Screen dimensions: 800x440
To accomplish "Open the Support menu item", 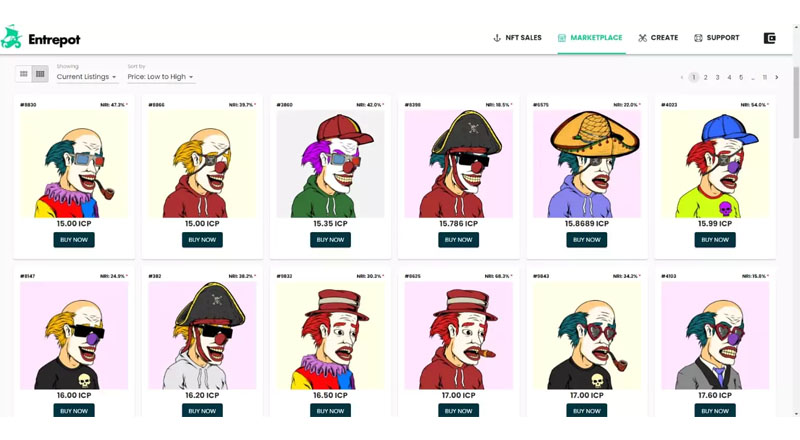I will point(716,38).
